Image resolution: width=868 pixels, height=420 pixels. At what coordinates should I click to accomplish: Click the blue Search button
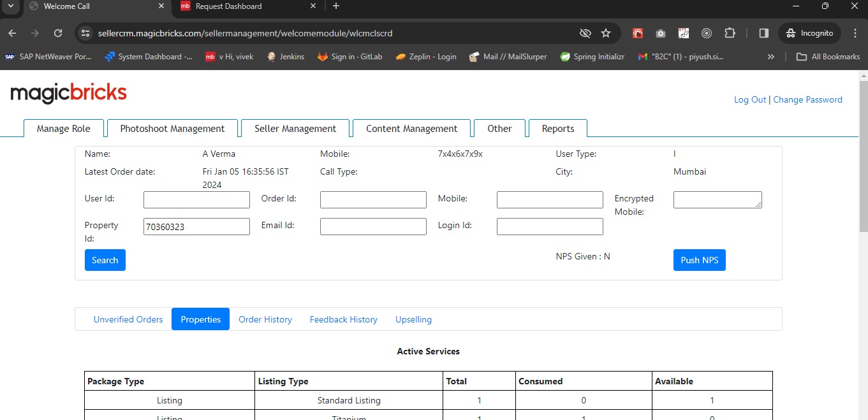pyautogui.click(x=105, y=260)
